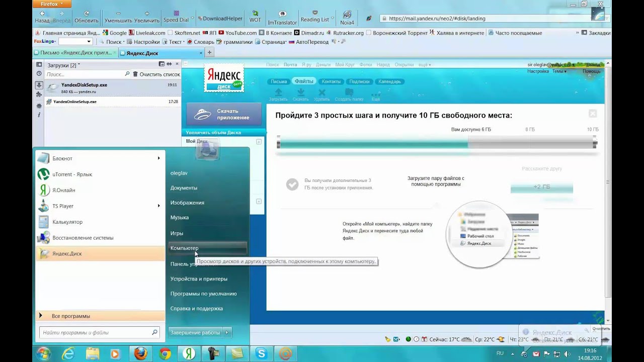Click the Skype taskbar icon

click(261, 354)
